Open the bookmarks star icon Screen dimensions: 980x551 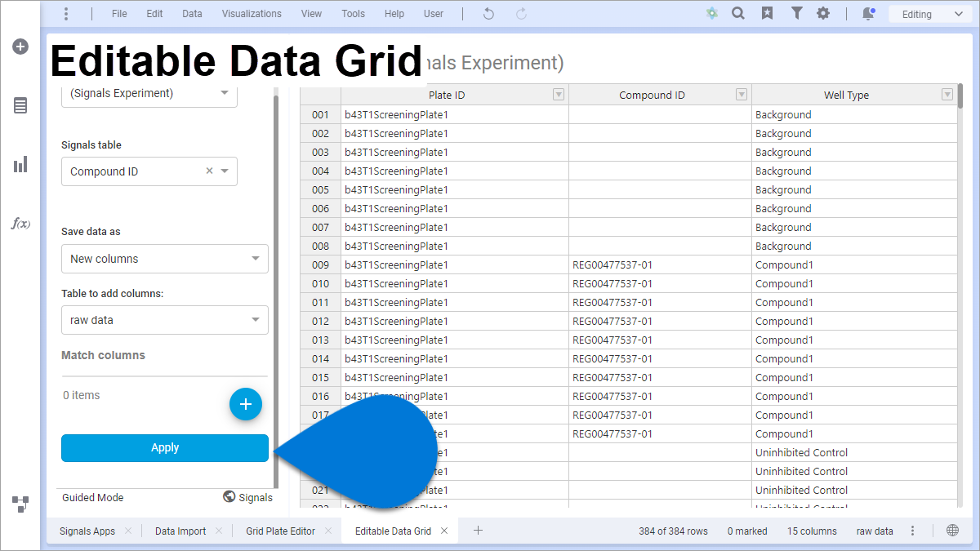pos(767,14)
